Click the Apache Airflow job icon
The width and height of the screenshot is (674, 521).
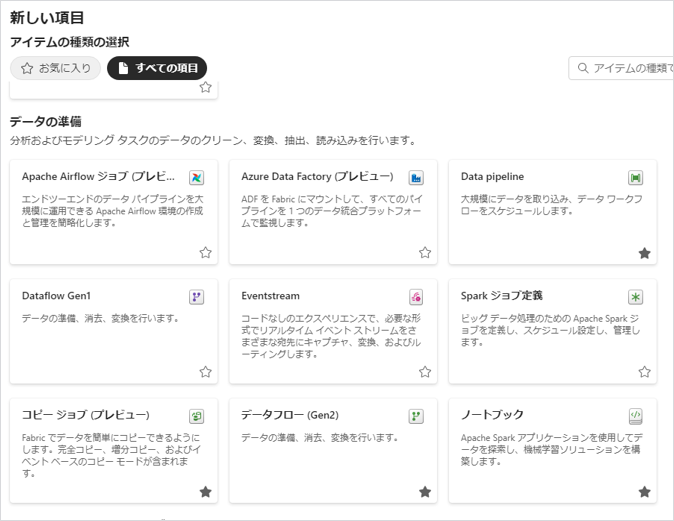point(196,178)
